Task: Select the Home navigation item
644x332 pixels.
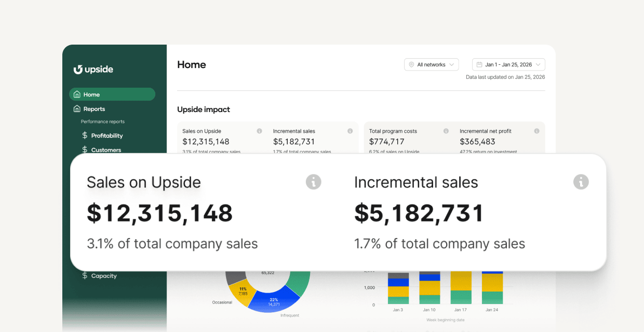Action: [x=91, y=94]
